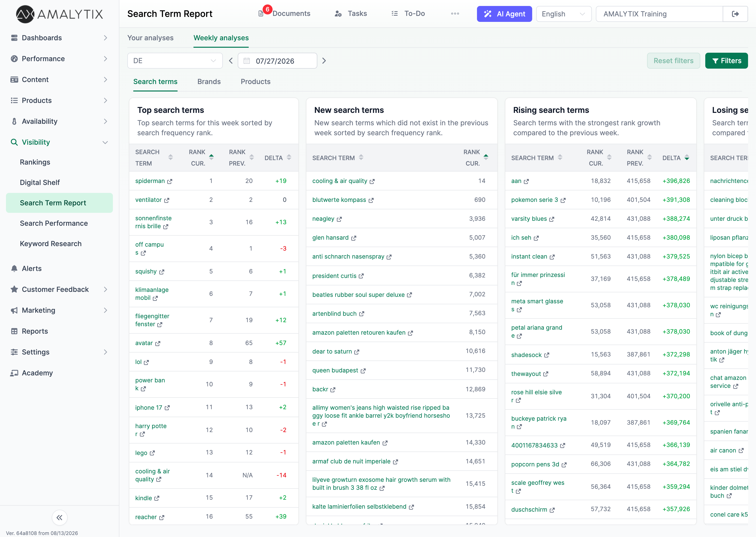This screenshot has height=537, width=756.
Task: Sort Top search terms by Rank Prev.
Action: click(x=252, y=158)
